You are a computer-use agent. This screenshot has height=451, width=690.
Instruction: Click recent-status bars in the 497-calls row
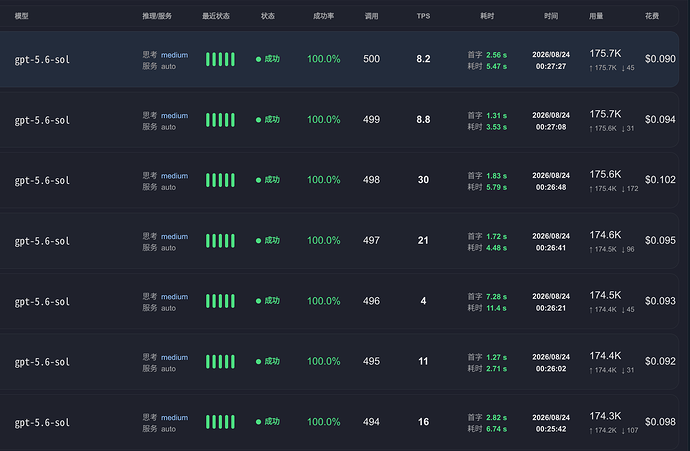pos(220,241)
